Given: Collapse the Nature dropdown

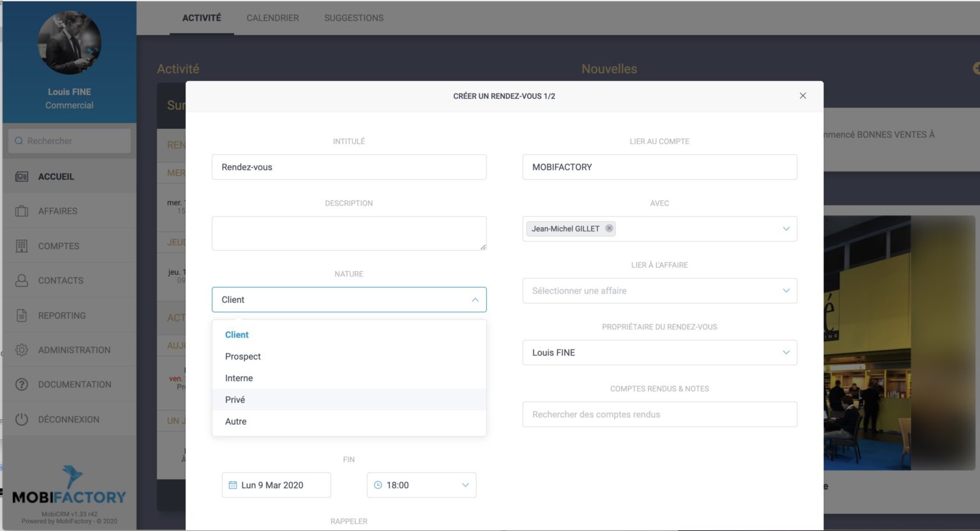Looking at the screenshot, I should [475, 299].
